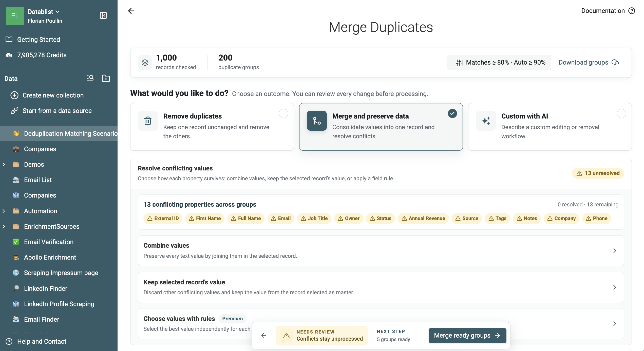Click the Download groups link

pyautogui.click(x=589, y=62)
